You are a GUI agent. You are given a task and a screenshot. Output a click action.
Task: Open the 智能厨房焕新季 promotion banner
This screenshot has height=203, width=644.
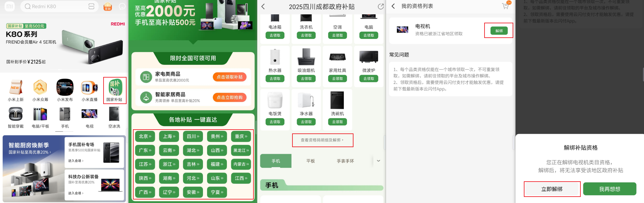[33, 169]
